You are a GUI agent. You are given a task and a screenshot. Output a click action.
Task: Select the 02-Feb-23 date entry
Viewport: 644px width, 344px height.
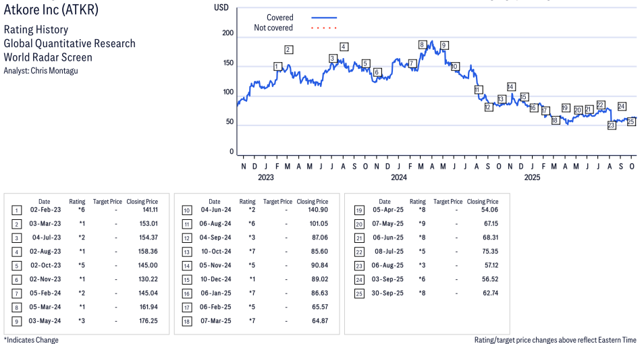coord(44,210)
